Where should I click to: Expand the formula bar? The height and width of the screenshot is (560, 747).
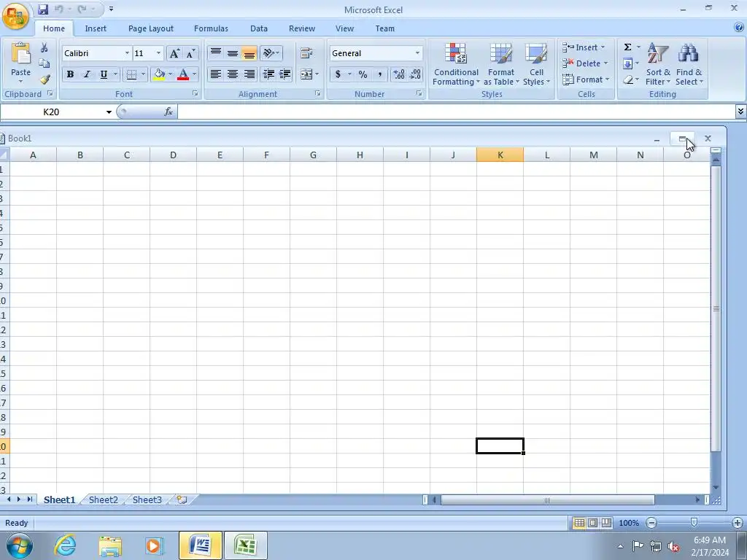740,112
